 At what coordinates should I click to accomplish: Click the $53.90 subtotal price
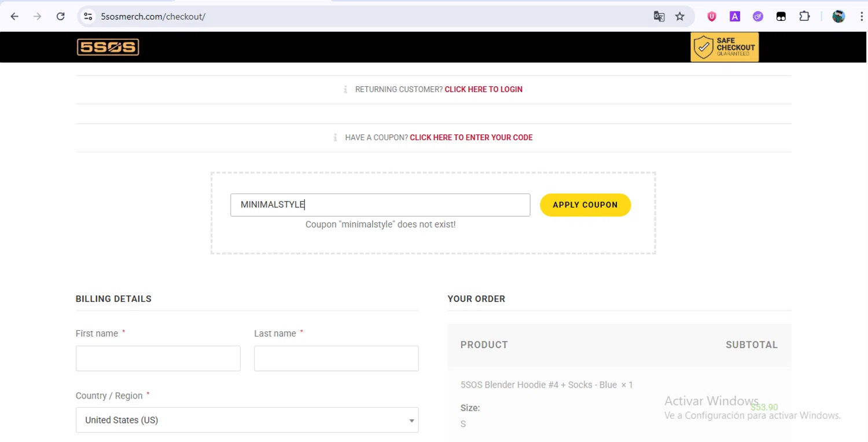(x=764, y=407)
